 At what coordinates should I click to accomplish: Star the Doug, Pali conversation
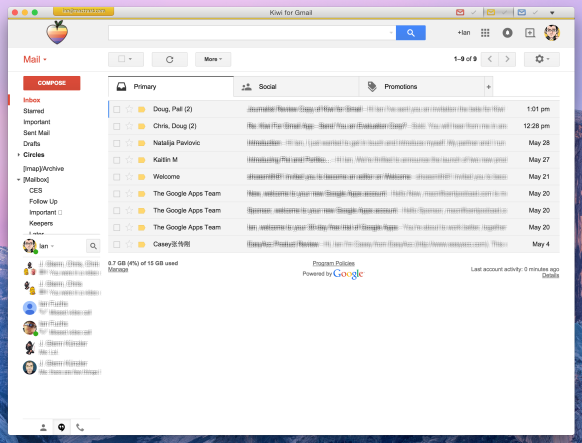click(x=129, y=109)
